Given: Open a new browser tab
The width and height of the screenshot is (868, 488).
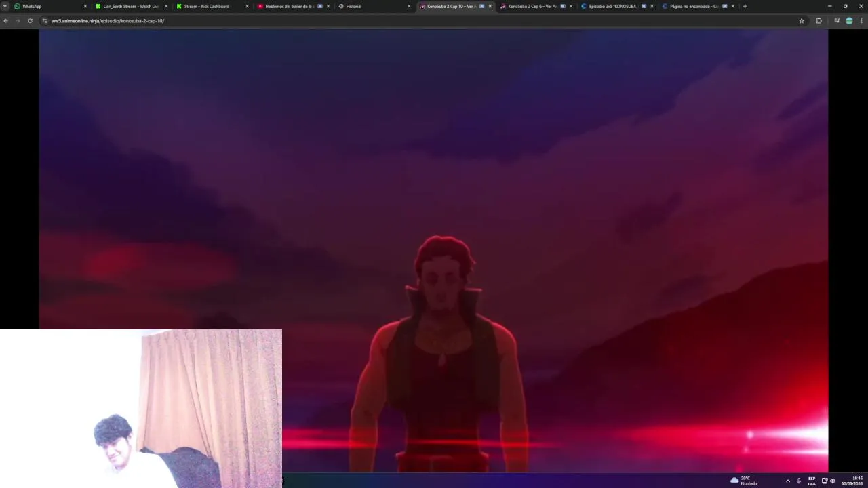Looking at the screenshot, I should click(x=745, y=6).
